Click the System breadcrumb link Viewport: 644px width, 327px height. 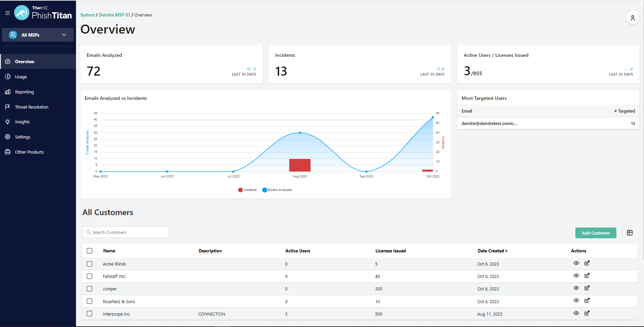pyautogui.click(x=87, y=15)
